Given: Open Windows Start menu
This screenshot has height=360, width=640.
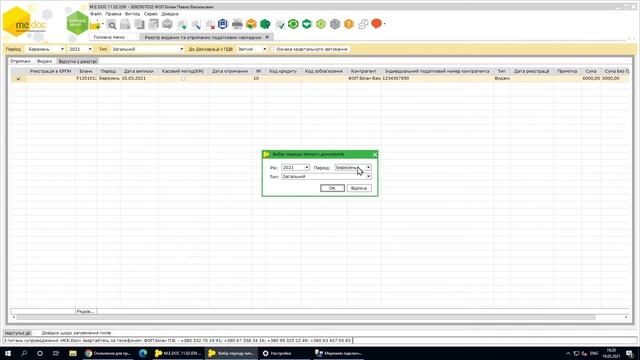Looking at the screenshot, I should point(8,353).
